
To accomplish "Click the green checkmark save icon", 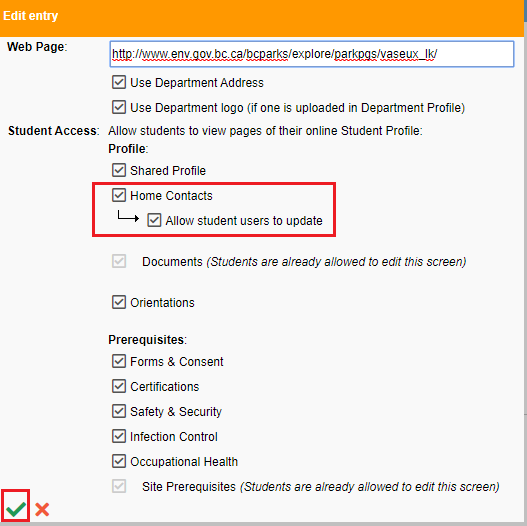I will 15,509.
